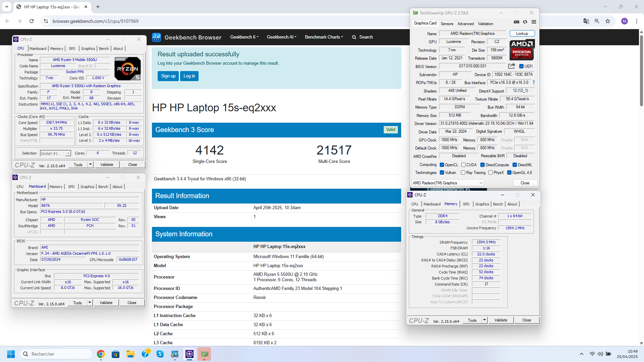Open a new Chrome tab

(98, 7)
